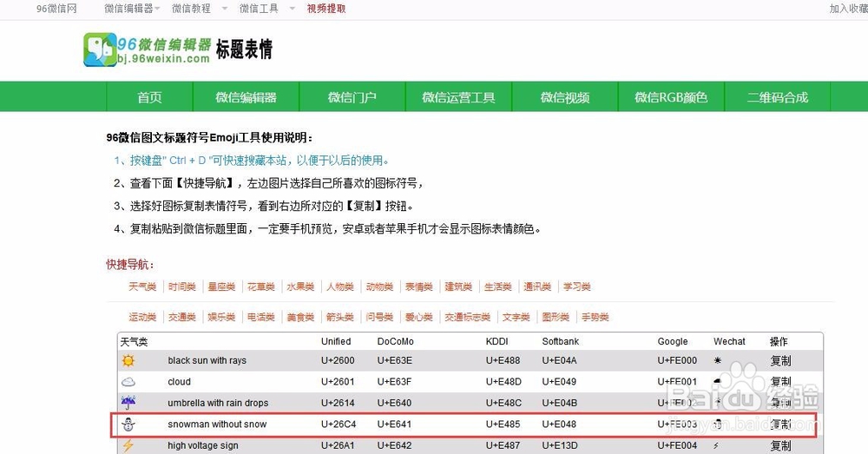Jump to 水果类 category
868x454 pixels.
(300, 286)
